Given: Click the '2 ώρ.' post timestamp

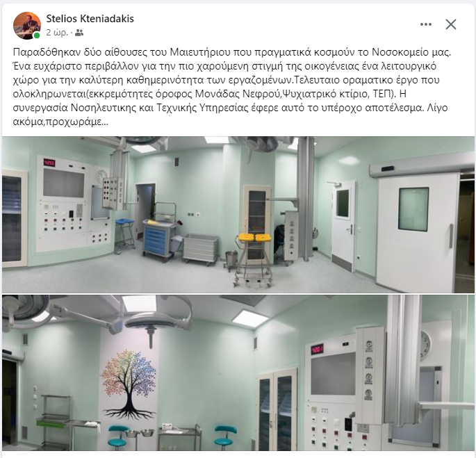Looking at the screenshot, I should pos(57,33).
